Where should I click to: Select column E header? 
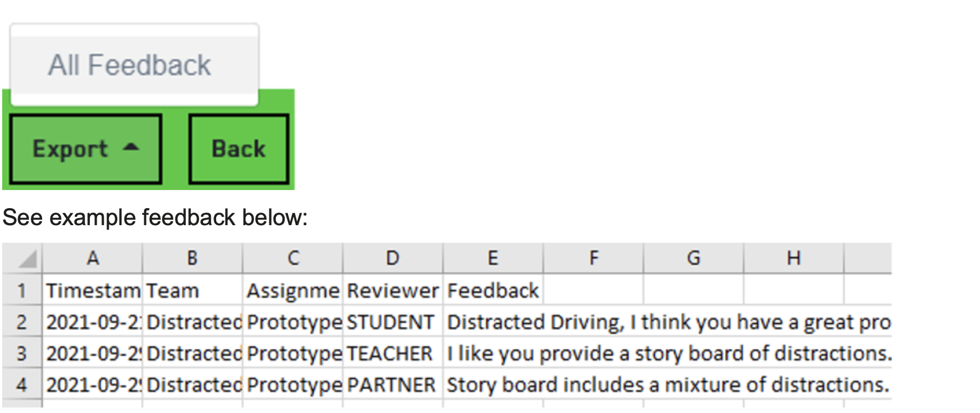click(493, 258)
